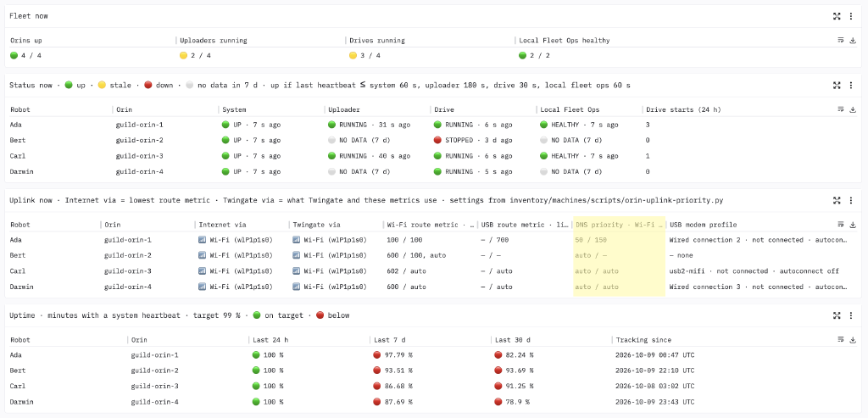
Task: Click Darwin's name in Uplink now table
Action: coord(21,287)
